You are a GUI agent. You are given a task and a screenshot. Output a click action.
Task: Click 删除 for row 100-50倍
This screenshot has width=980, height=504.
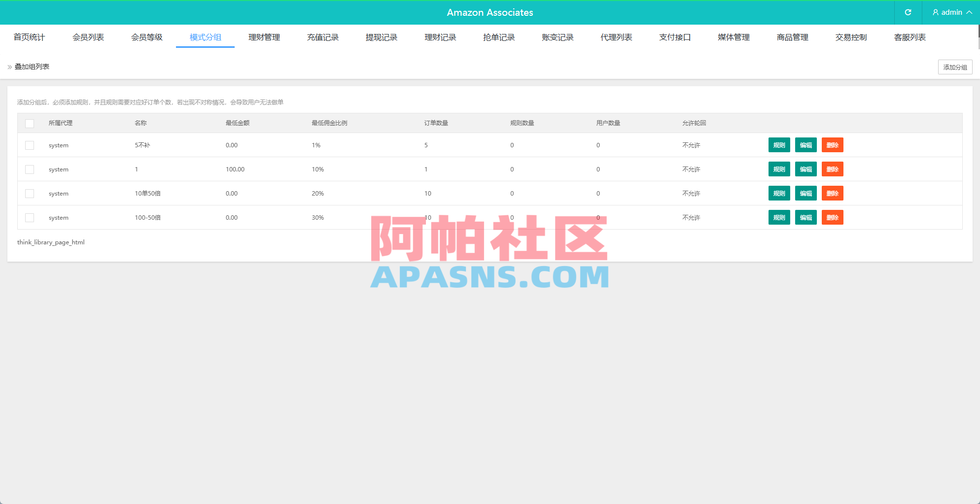pos(832,218)
